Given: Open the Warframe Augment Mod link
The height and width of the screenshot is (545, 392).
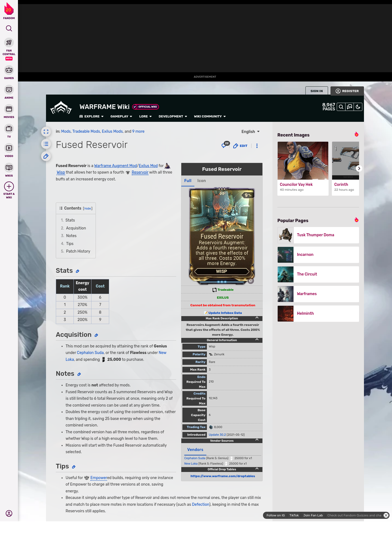Looking at the screenshot, I should click(x=115, y=166).
